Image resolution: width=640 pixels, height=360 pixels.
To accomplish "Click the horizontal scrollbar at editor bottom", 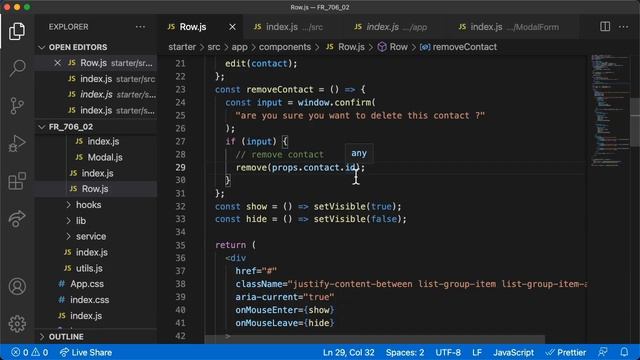I will click(x=374, y=340).
